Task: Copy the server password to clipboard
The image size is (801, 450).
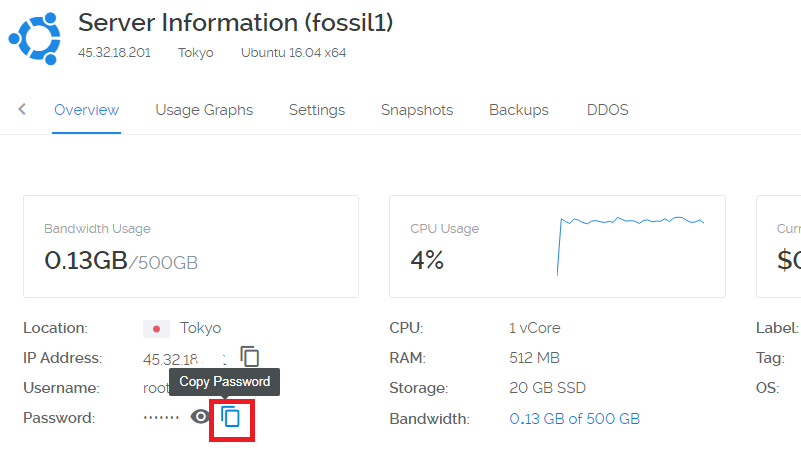Action: (231, 417)
